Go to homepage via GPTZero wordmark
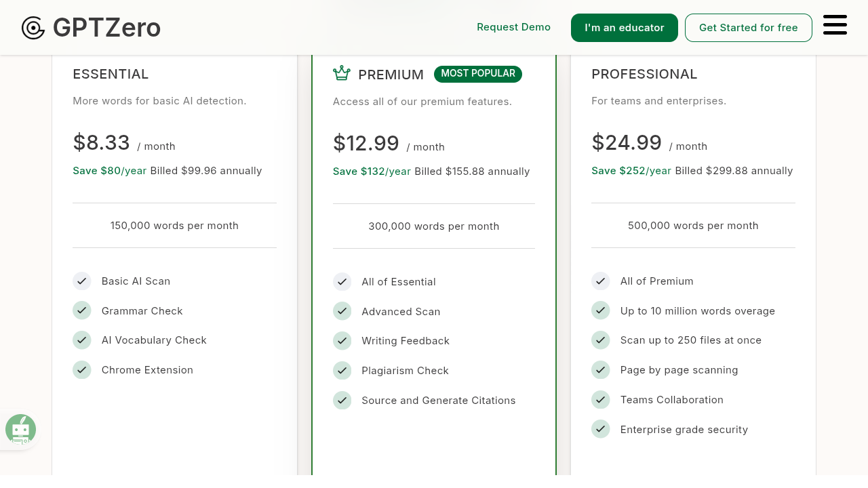 tap(106, 28)
